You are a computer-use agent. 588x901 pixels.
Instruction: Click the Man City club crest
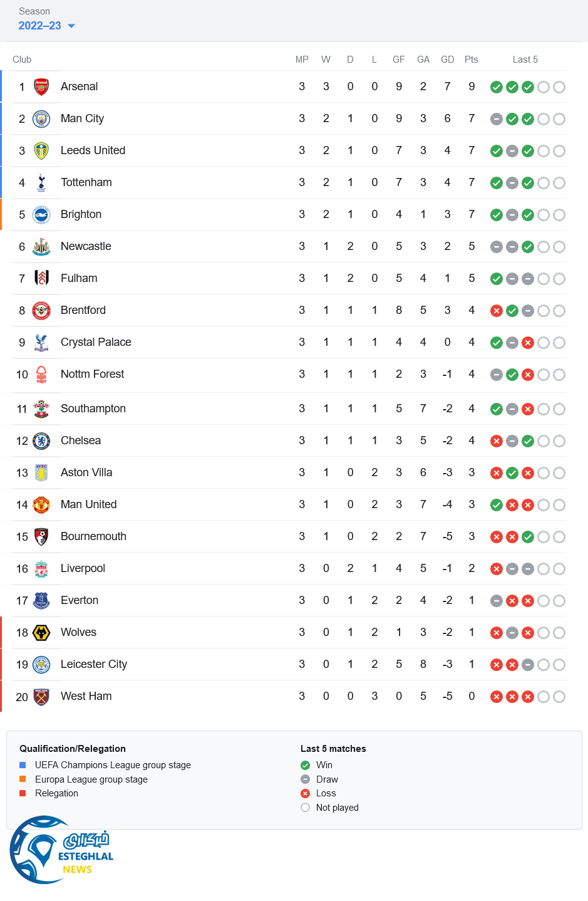41,119
